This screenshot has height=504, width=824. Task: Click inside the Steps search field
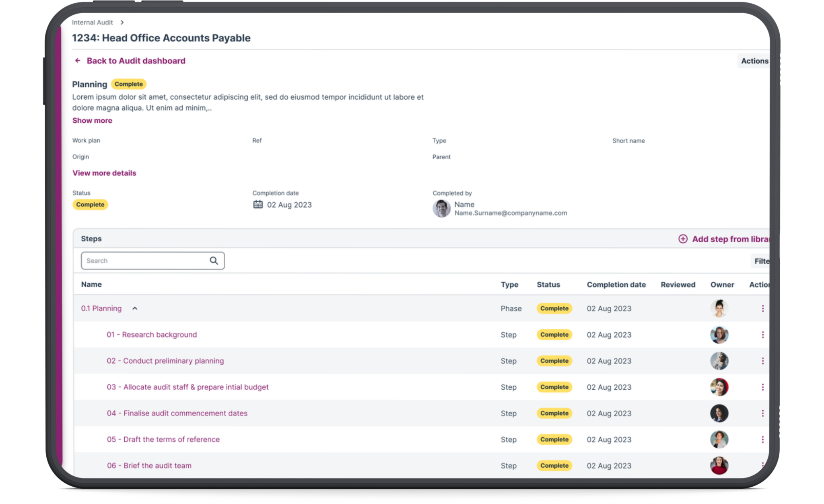[x=145, y=261]
